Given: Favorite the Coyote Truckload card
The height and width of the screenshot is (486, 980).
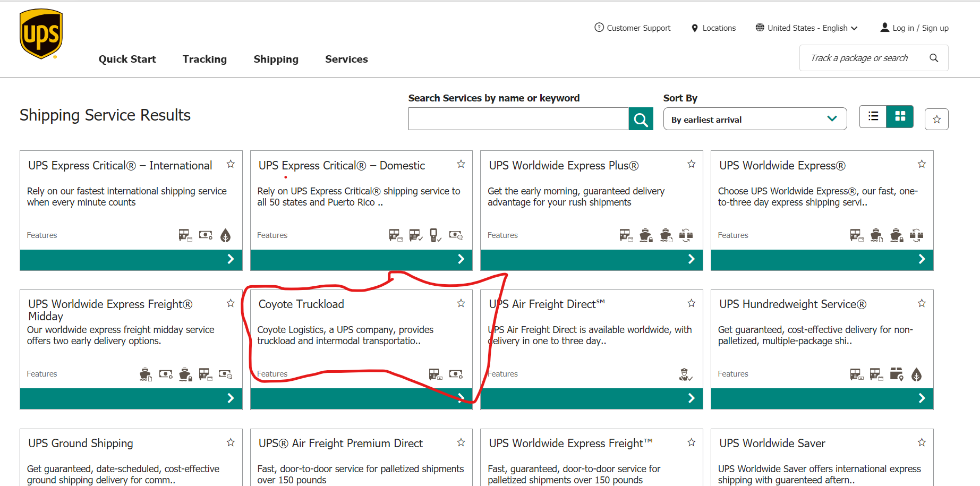Looking at the screenshot, I should point(461,303).
